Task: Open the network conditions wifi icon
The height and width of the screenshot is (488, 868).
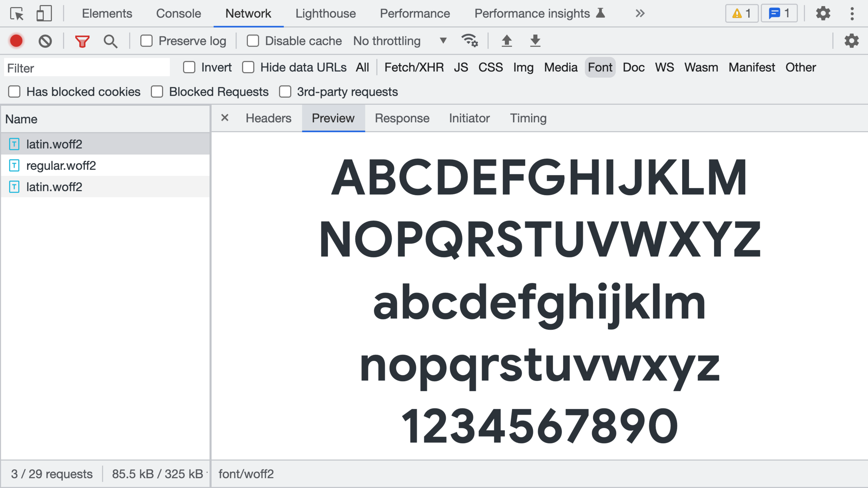Action: tap(469, 40)
